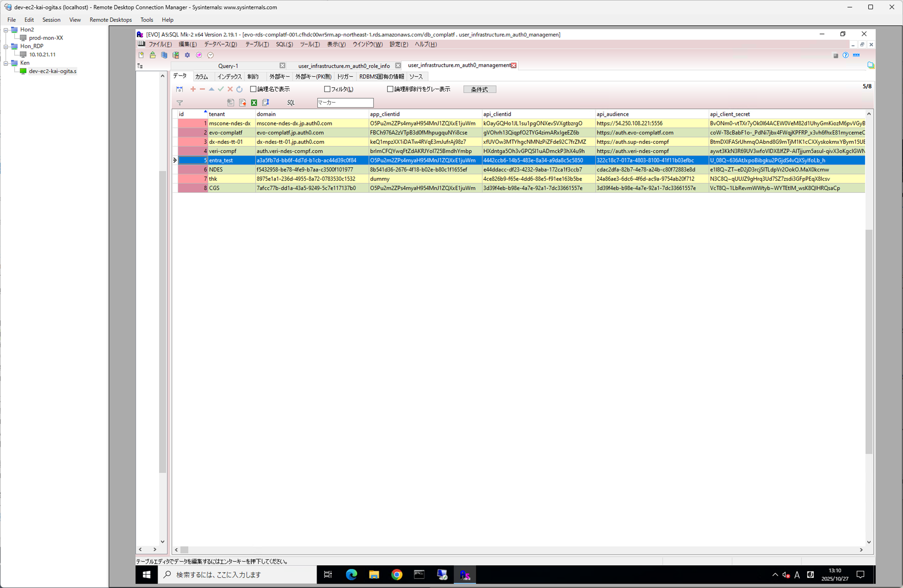Image resolution: width=903 pixels, height=588 pixels.
Task: Open A5:SQL from the Windows taskbar
Action: 465,575
